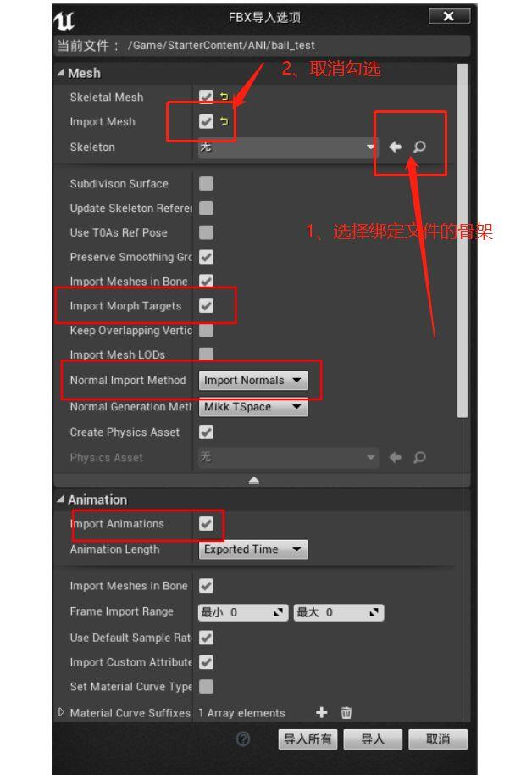Screen dimensions: 532x775
Task: Click '1 Array elements' text
Action: click(241, 713)
